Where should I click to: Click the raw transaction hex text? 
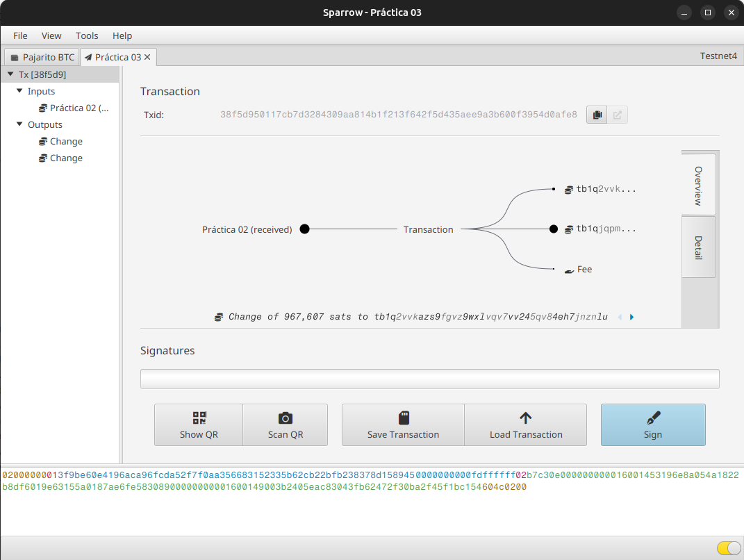pyautogui.click(x=370, y=481)
